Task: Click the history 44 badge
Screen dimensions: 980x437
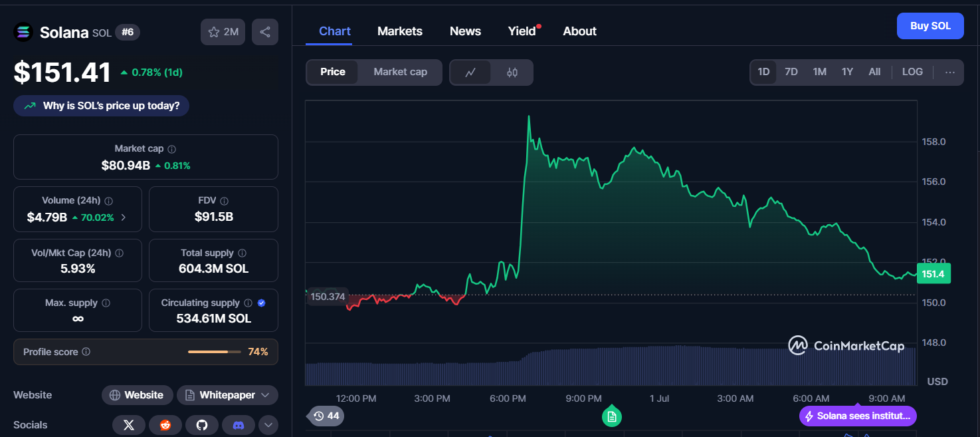Action: pos(326,416)
